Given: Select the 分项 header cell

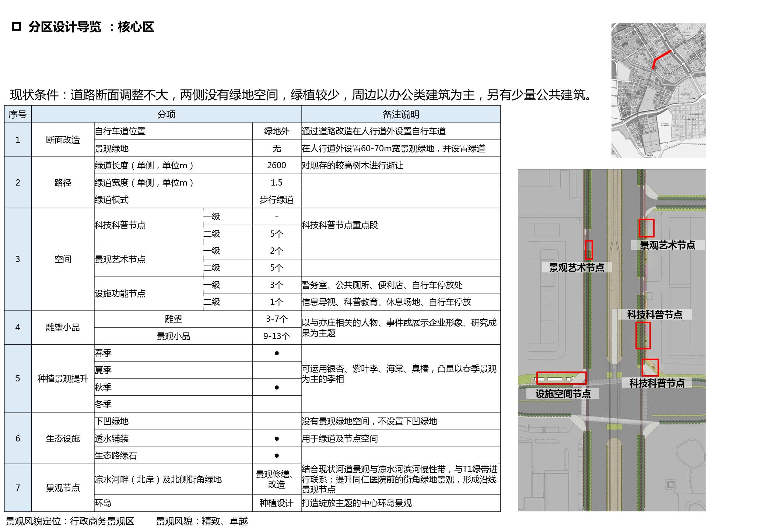Looking at the screenshot, I should (x=167, y=114).
